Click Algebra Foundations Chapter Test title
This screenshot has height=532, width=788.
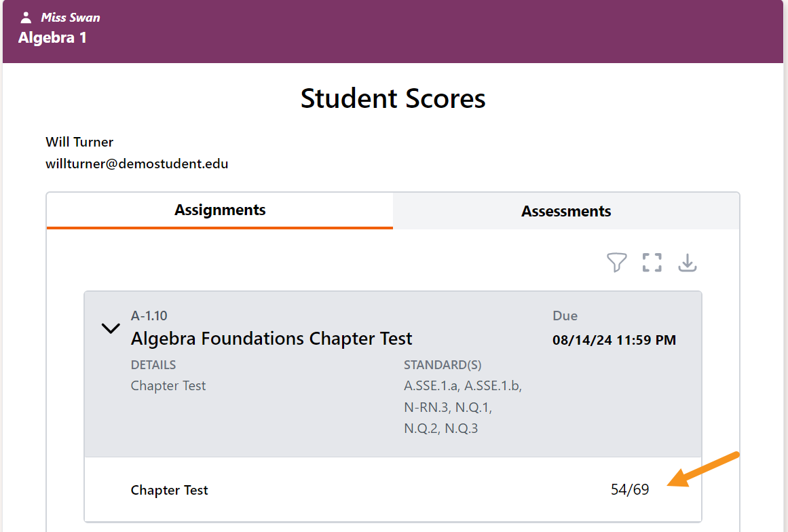pyautogui.click(x=271, y=338)
